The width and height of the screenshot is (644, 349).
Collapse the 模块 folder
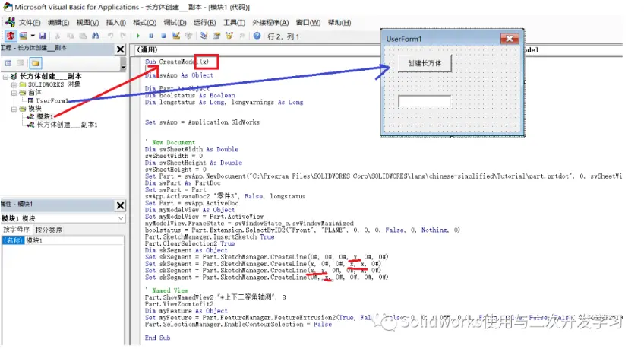pos(14,109)
